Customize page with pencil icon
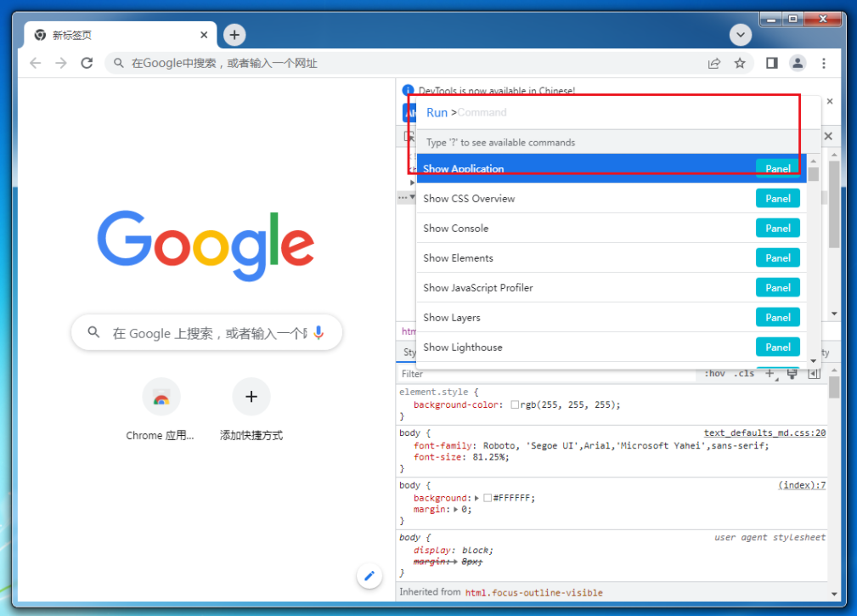Viewport: 857px width, 616px height. 369,575
